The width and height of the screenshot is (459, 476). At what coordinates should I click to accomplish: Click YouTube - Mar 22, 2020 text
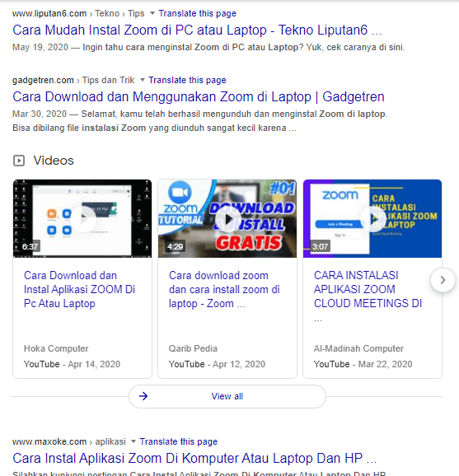pos(363,364)
